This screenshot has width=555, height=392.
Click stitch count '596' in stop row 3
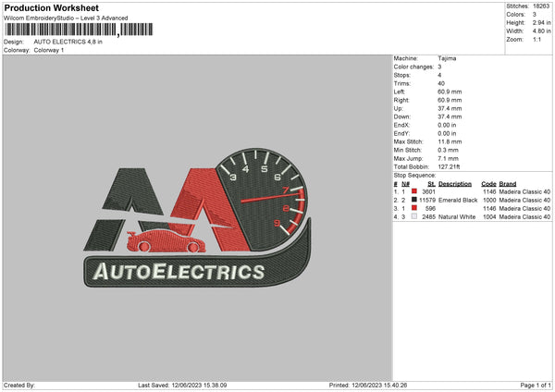tap(430, 208)
